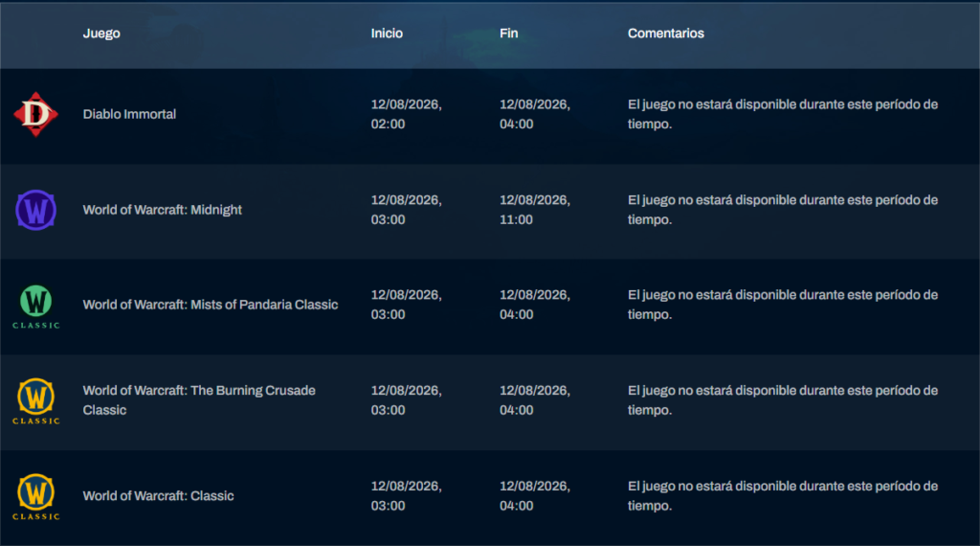Click World of Warcraft: Classic end time
Viewport: 980px width, 546px height.
coord(535,496)
